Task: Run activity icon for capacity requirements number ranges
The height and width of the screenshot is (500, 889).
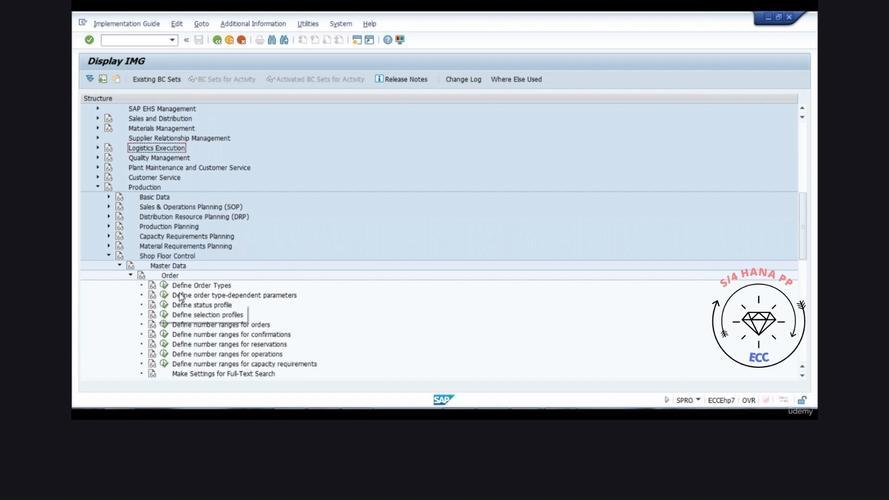Action: pos(164,363)
